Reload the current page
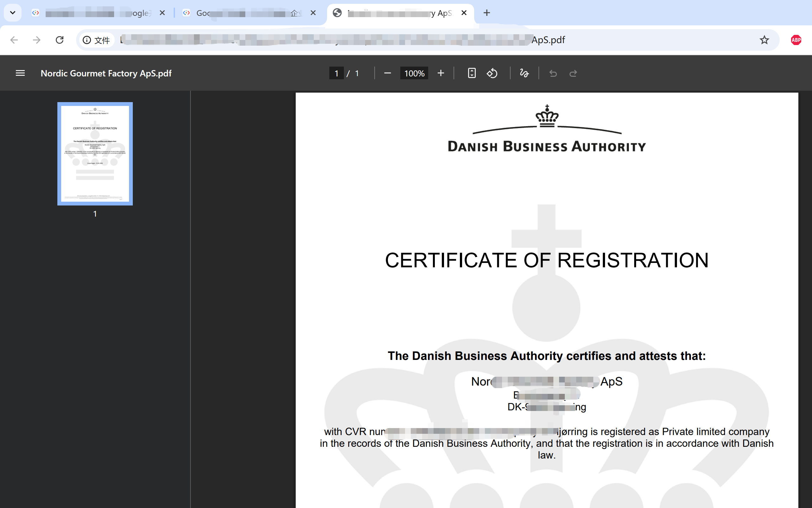The height and width of the screenshot is (508, 812). (x=60, y=40)
